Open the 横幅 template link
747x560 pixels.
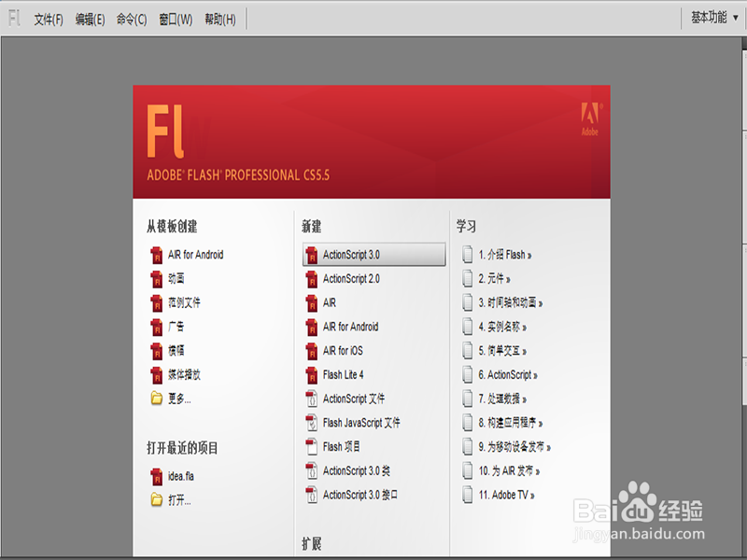point(176,351)
